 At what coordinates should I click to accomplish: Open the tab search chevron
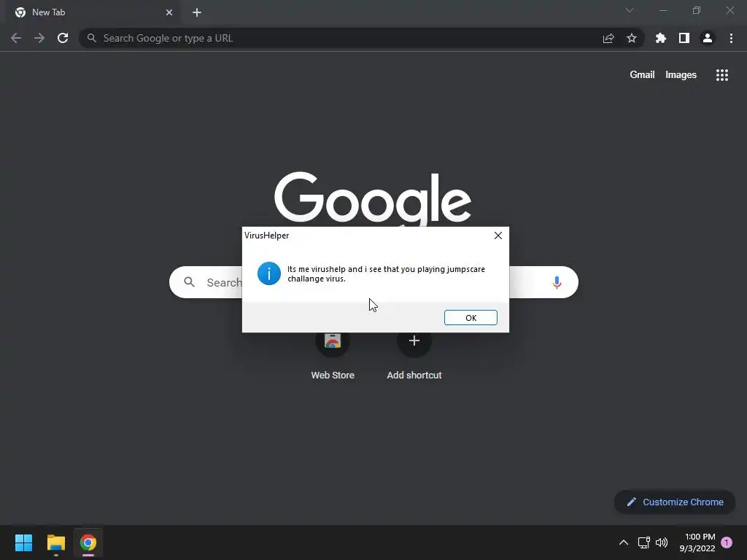[630, 10]
